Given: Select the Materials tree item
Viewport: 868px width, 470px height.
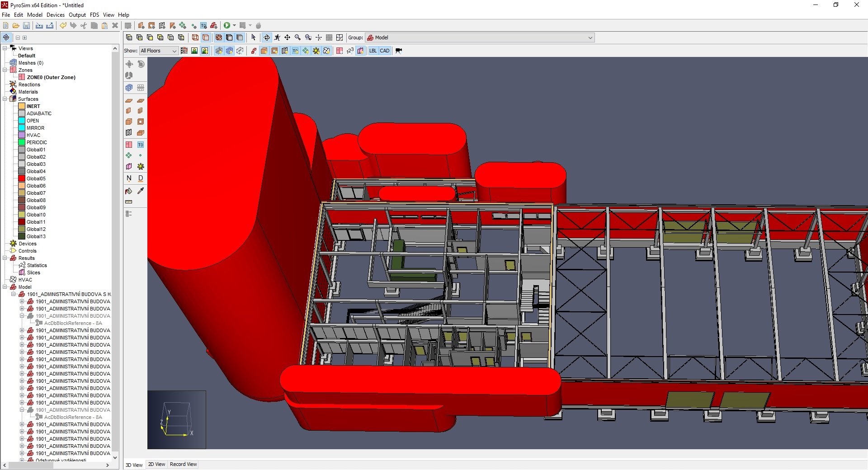Looking at the screenshot, I should pos(28,92).
